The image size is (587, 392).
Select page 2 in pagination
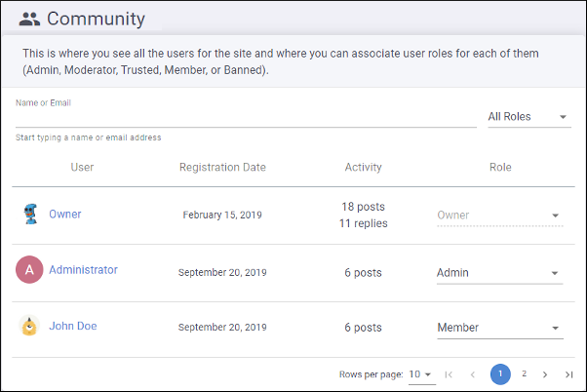(524, 374)
